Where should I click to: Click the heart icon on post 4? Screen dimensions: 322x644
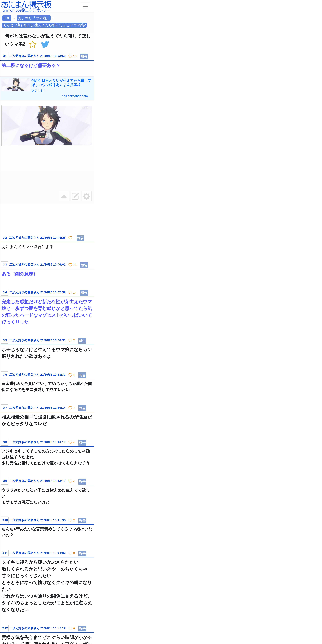coord(70,292)
